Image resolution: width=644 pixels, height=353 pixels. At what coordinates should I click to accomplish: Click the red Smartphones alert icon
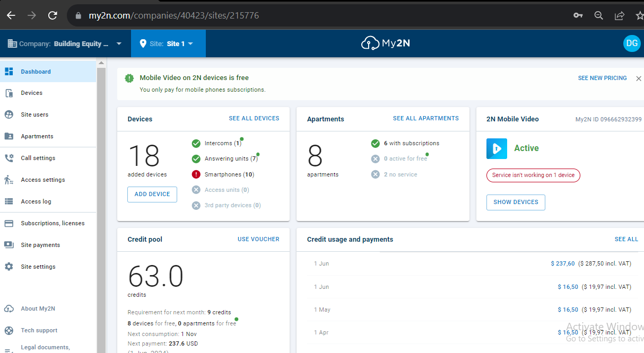click(x=196, y=174)
